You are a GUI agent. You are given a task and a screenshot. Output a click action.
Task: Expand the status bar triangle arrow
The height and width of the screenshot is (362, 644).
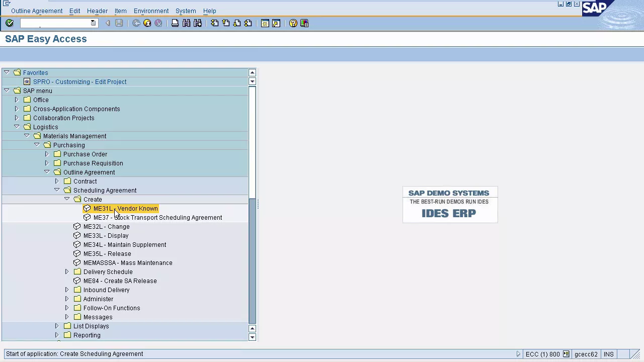[x=518, y=354]
